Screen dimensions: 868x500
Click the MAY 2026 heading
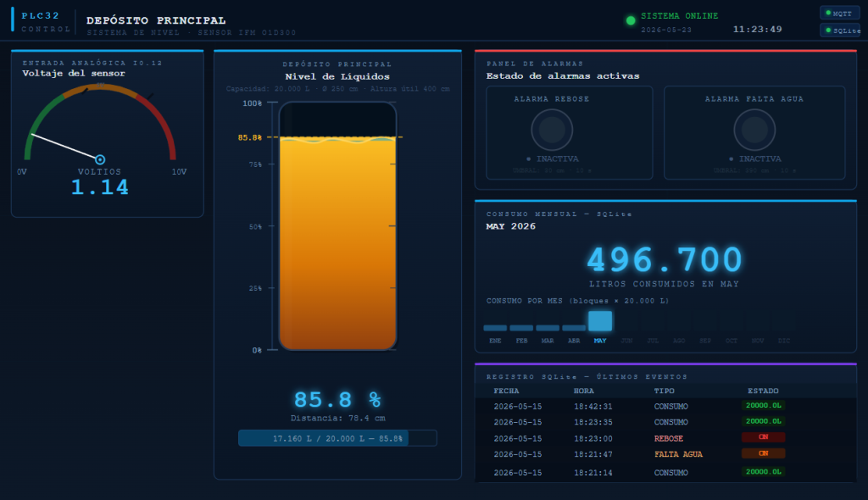coord(510,226)
